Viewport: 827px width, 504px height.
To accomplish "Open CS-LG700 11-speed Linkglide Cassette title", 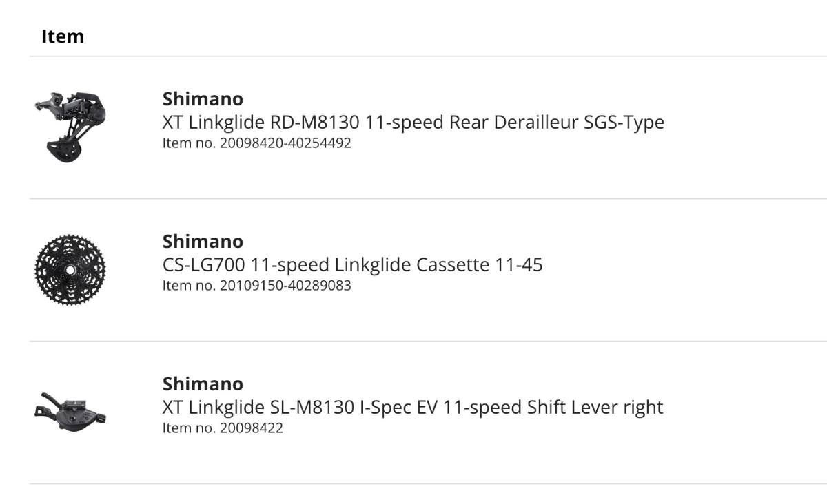I will point(353,264).
